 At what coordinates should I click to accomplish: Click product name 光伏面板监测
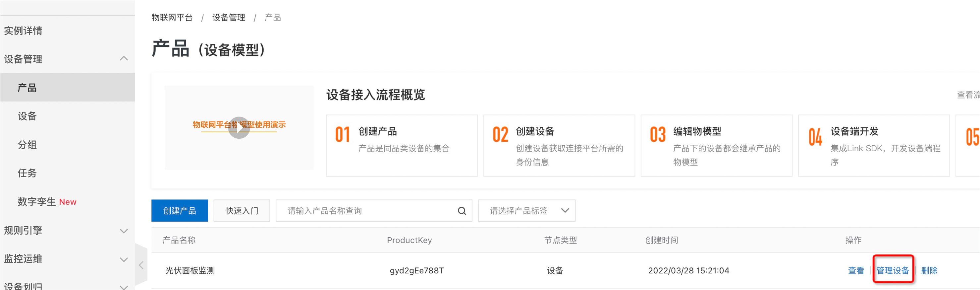(x=190, y=270)
